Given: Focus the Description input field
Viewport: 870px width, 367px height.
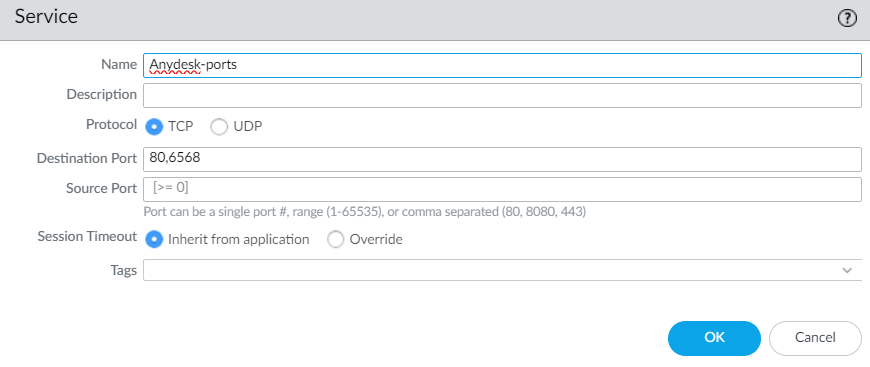Looking at the screenshot, I should 502,95.
